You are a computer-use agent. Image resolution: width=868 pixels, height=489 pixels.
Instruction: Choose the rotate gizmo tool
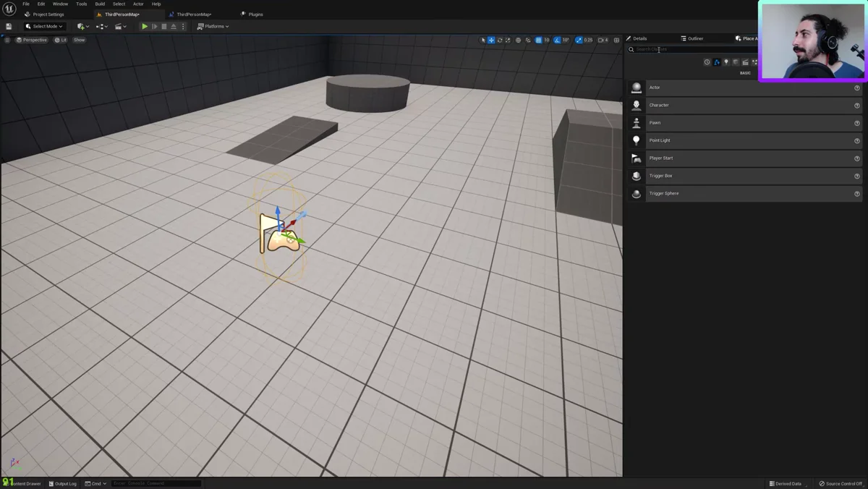(499, 40)
